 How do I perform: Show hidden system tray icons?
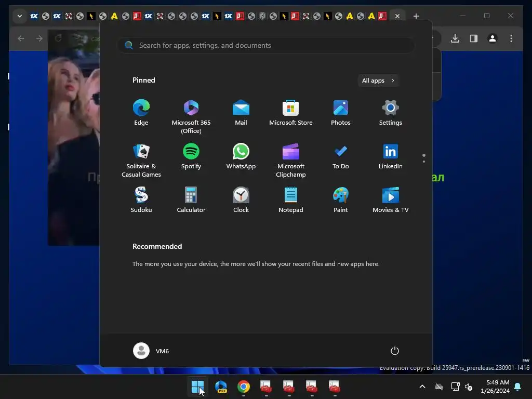422,387
